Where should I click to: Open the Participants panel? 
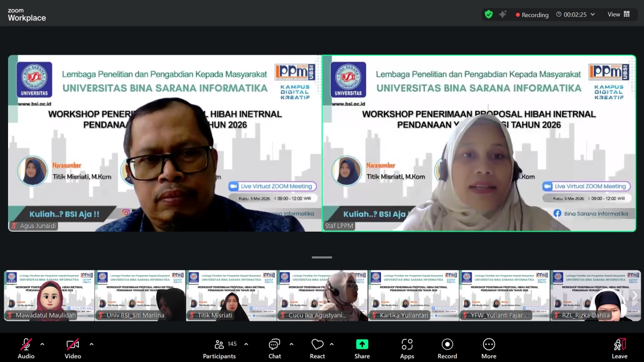pos(220,348)
